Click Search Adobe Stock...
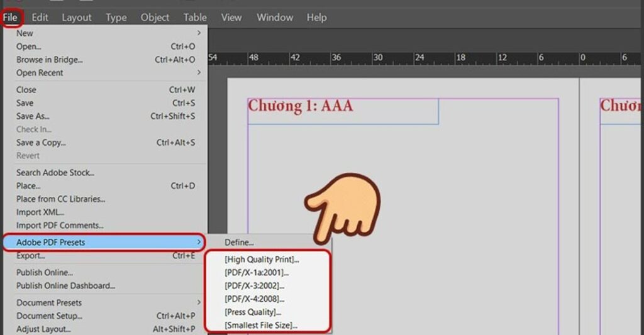 105,173
